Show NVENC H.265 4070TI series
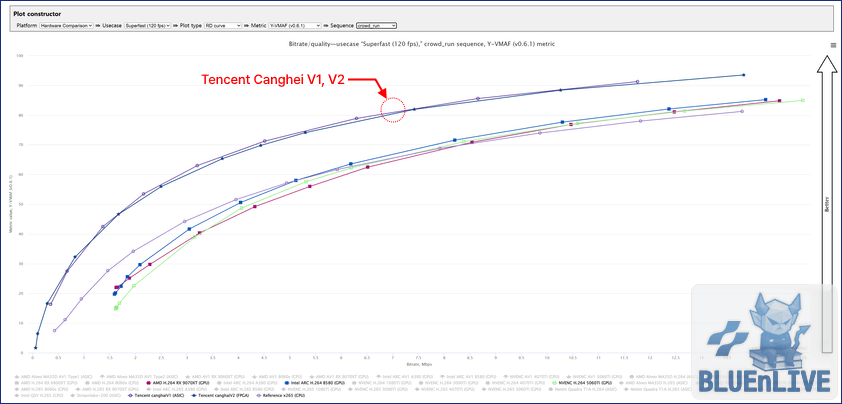The image size is (842, 404). click(445, 389)
